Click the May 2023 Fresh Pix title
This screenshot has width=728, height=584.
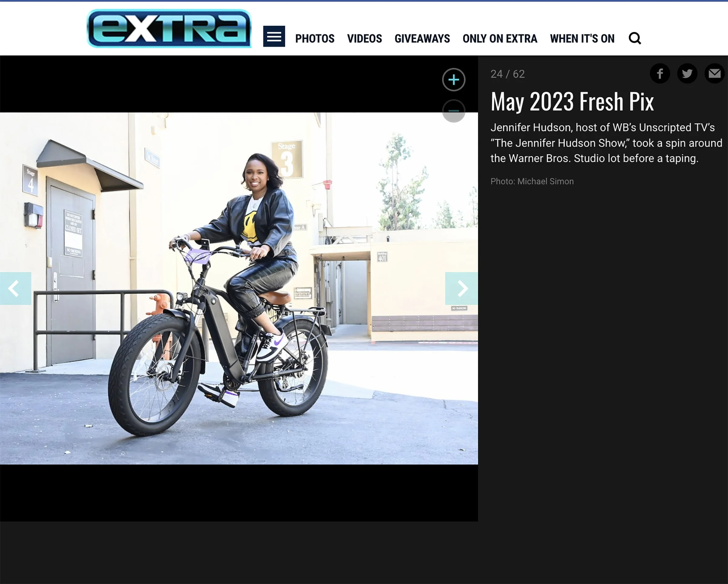(572, 101)
